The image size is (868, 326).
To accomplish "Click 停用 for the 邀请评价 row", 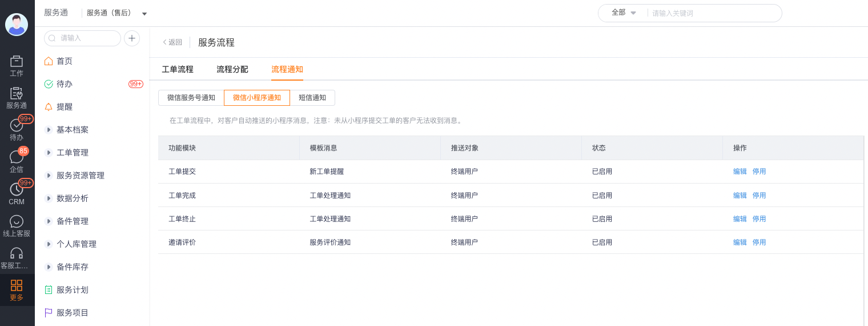I will point(759,242).
